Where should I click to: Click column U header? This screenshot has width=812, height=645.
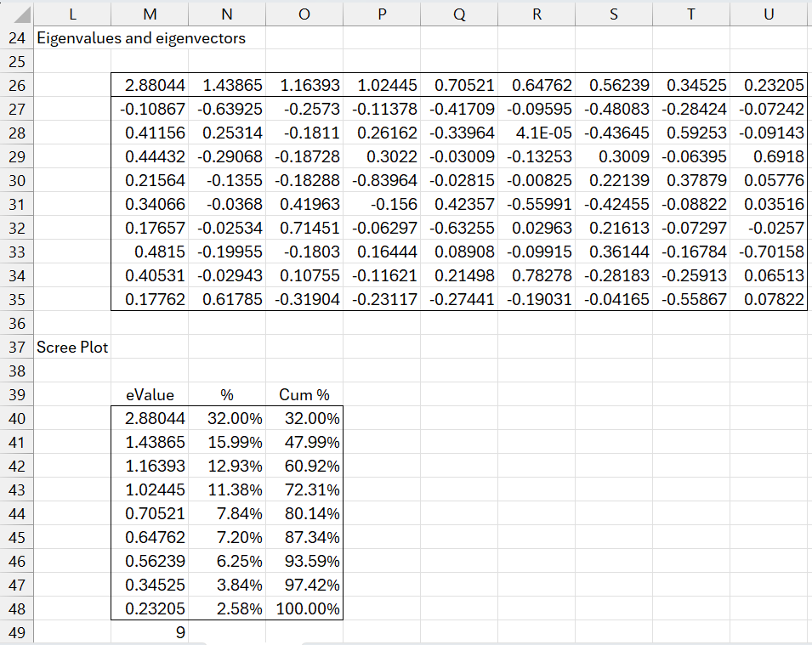tap(768, 14)
